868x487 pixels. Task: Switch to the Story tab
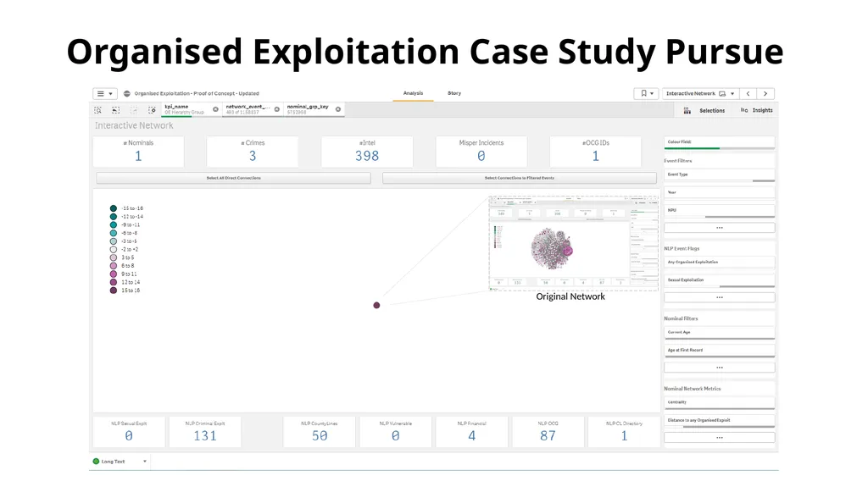click(x=454, y=93)
